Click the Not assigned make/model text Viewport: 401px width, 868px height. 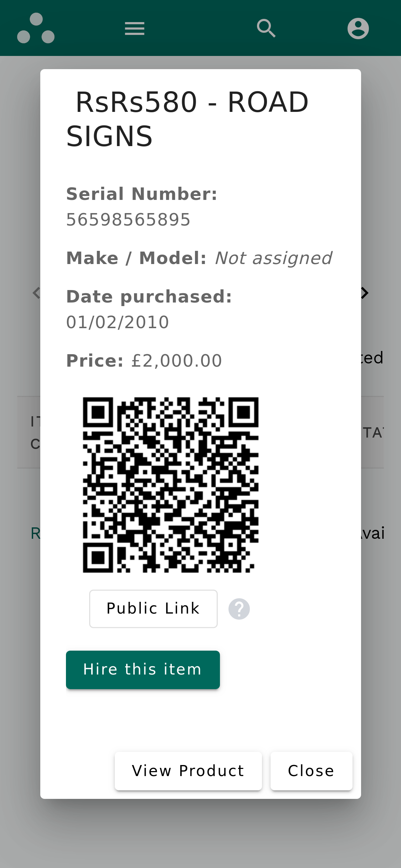pos(273,258)
